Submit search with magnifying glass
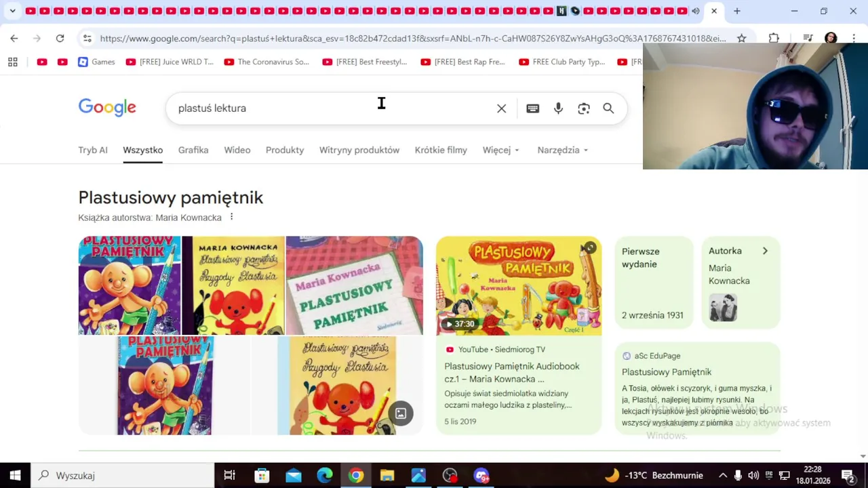The height and width of the screenshot is (488, 868). tap(608, 108)
